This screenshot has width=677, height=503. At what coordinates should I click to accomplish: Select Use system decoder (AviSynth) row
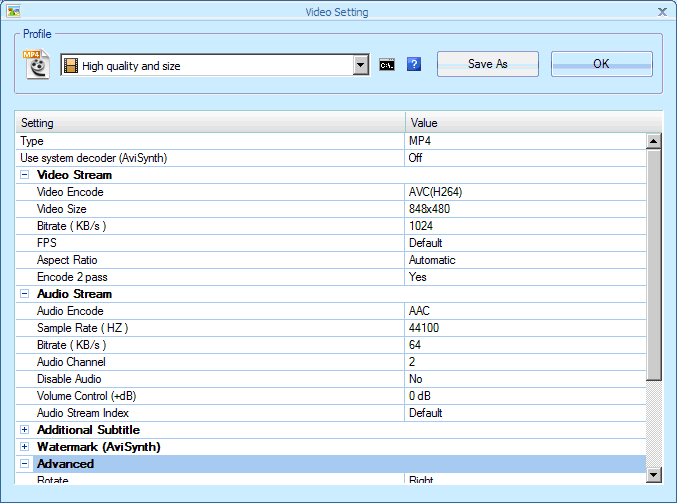[93, 158]
